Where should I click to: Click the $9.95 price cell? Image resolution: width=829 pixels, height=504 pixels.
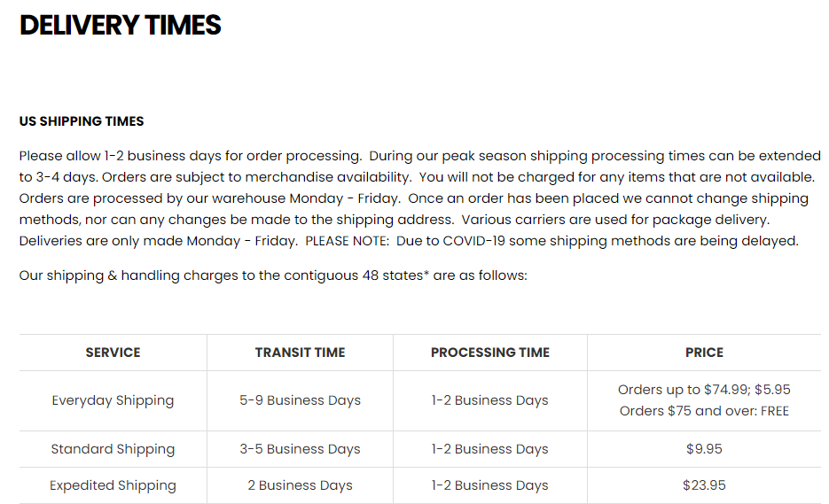[x=704, y=449]
